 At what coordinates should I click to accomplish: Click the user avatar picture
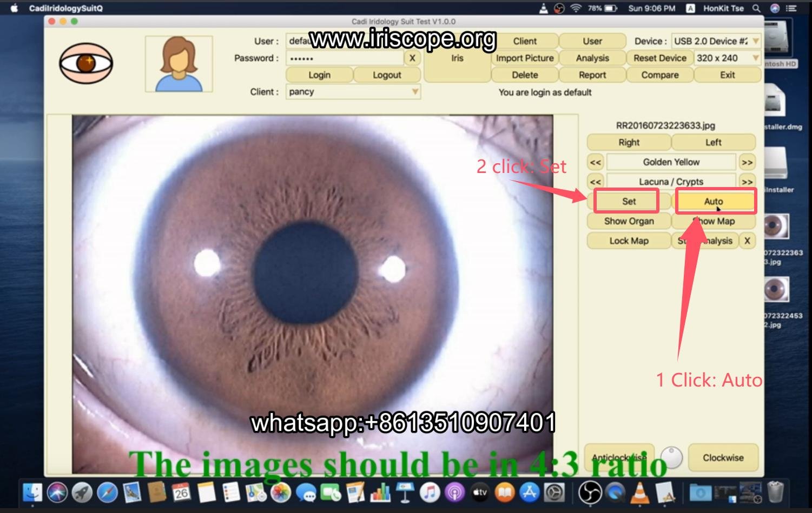click(x=179, y=64)
